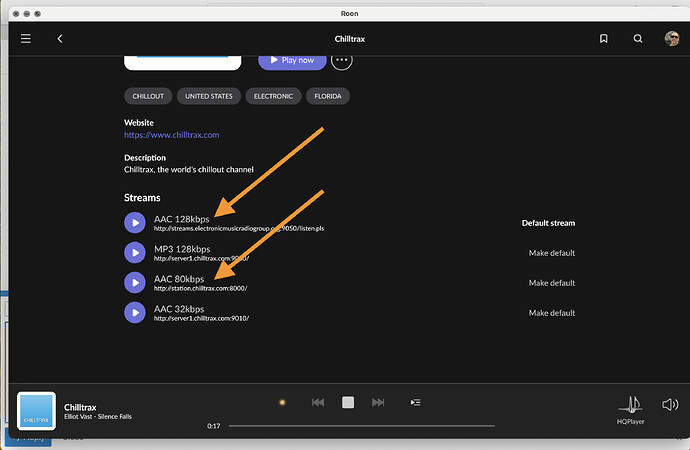The height and width of the screenshot is (450, 690).
Task: Select the CHILLOUT tag
Action: pyautogui.click(x=148, y=96)
